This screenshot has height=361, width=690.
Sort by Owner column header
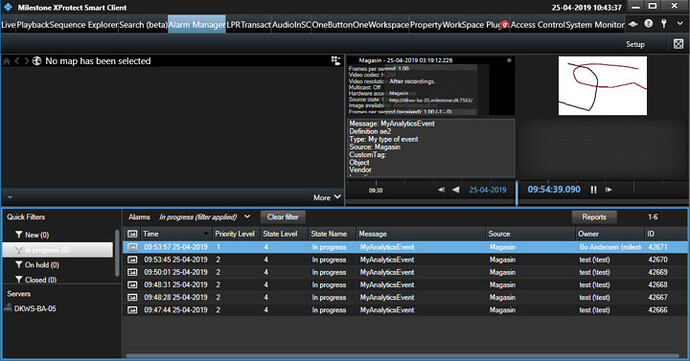609,234
